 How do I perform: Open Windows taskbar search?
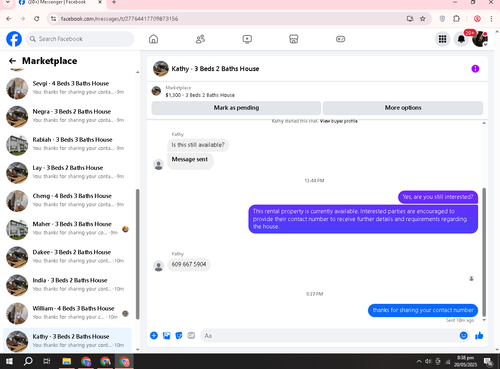point(28,361)
